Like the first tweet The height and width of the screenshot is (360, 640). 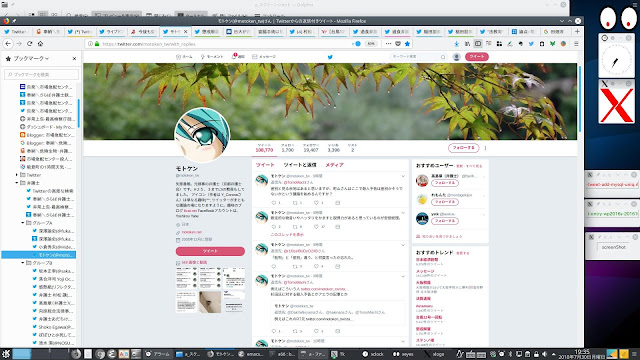(x=316, y=203)
